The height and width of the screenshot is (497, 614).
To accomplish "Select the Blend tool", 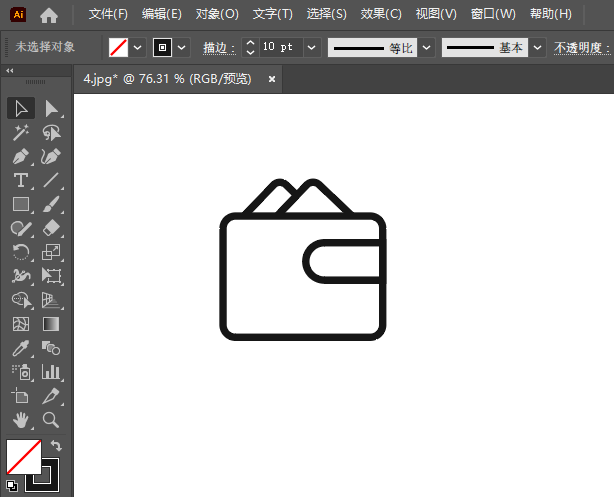I will (51, 348).
